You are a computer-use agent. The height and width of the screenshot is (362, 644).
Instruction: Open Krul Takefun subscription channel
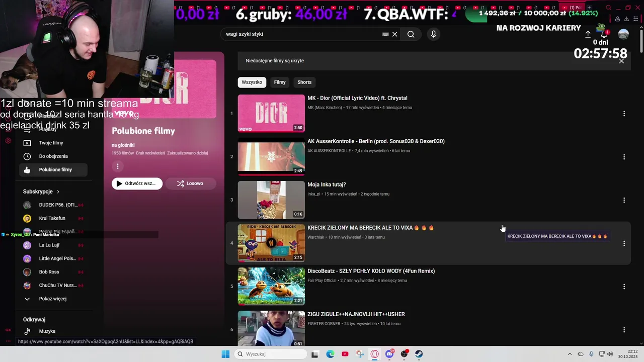point(53,218)
